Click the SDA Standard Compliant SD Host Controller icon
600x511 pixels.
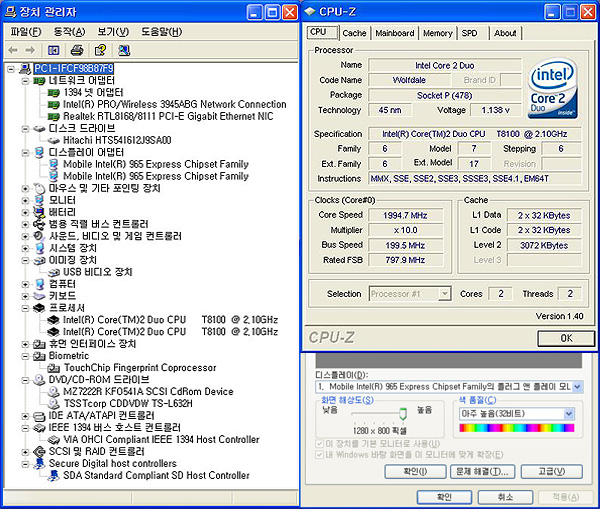pyautogui.click(x=54, y=475)
